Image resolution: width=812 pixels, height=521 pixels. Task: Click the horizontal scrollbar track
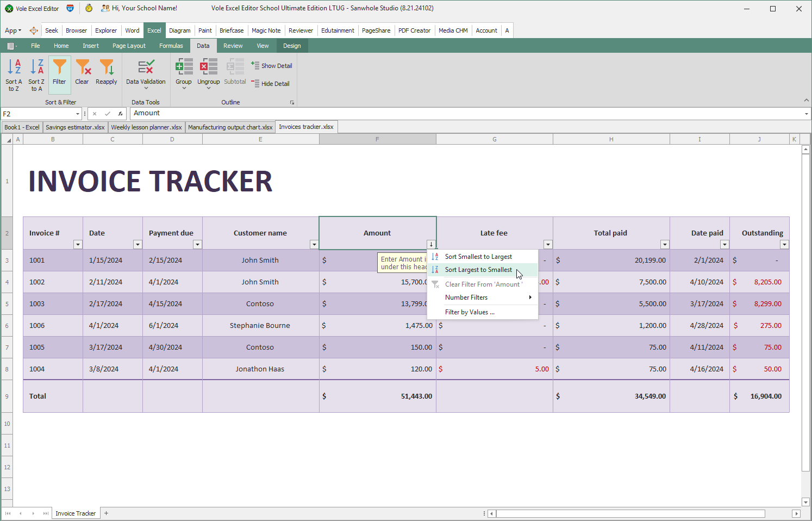(630, 513)
